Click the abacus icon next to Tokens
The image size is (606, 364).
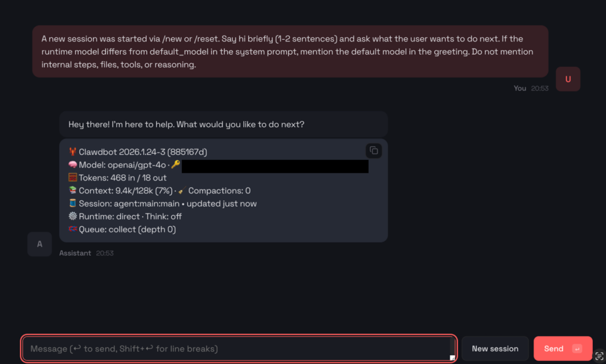click(73, 178)
